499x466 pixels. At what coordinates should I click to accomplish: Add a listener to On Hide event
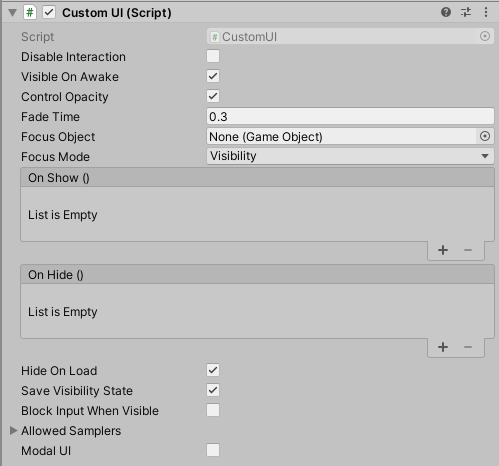pyautogui.click(x=443, y=347)
